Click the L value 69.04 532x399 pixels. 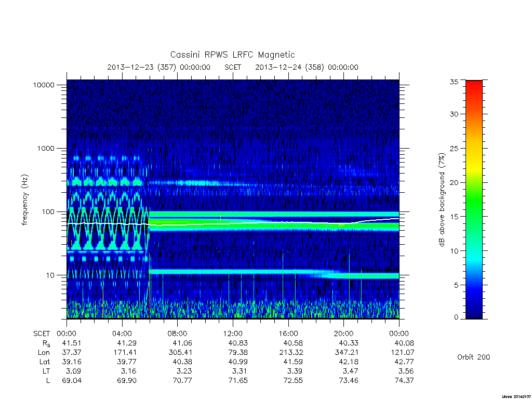(72, 381)
